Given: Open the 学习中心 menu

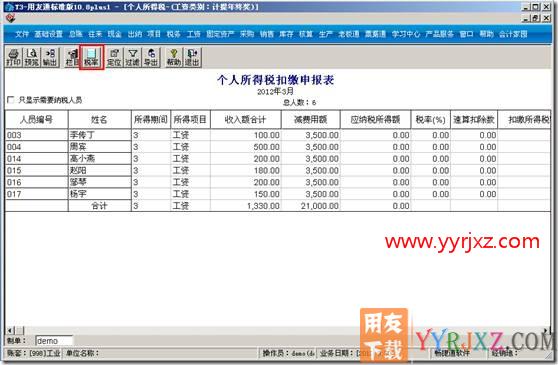Looking at the screenshot, I should [406, 34].
